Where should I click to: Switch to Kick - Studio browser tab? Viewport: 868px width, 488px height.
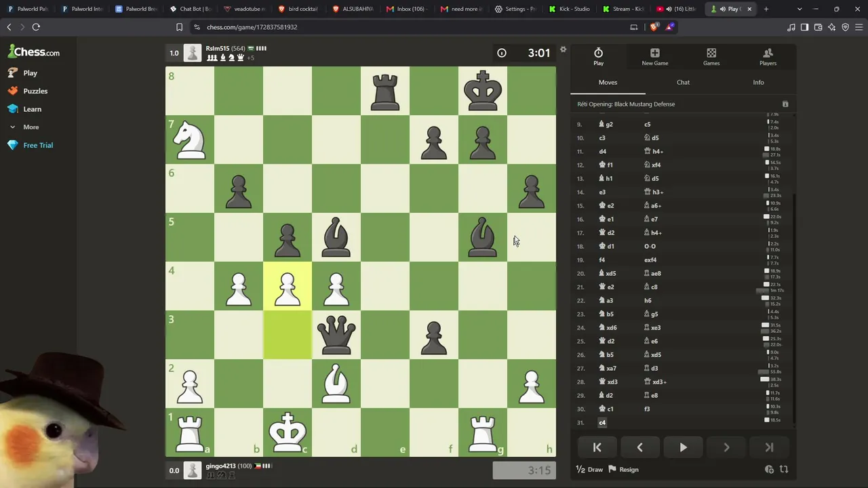pyautogui.click(x=570, y=9)
